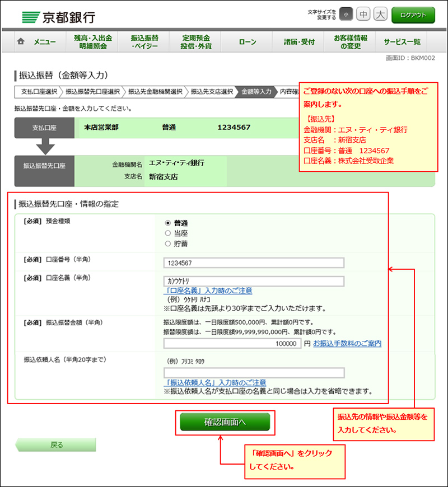The width and height of the screenshot is (448, 487).
Task: Open the 諸届・受付 menu
Action: point(299,42)
